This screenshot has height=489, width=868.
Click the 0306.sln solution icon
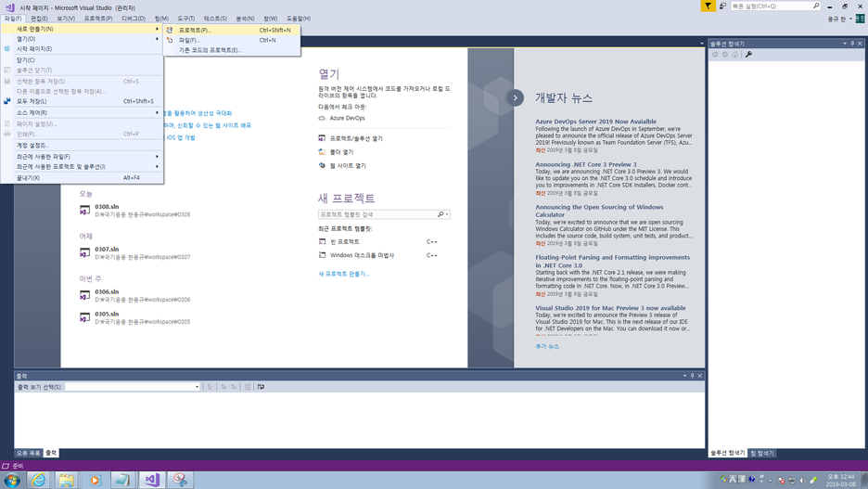[x=84, y=296]
